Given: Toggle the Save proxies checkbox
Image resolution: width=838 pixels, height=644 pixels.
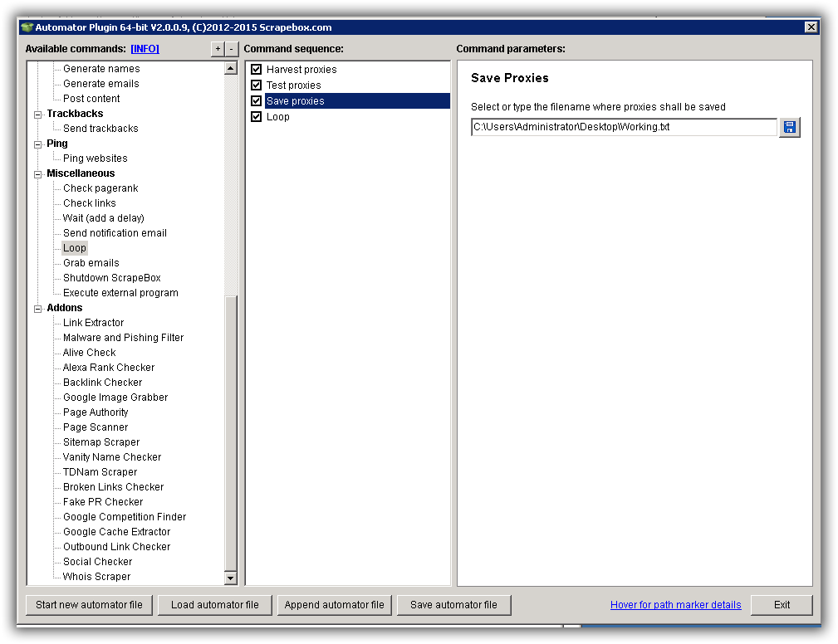Looking at the screenshot, I should click(x=257, y=101).
